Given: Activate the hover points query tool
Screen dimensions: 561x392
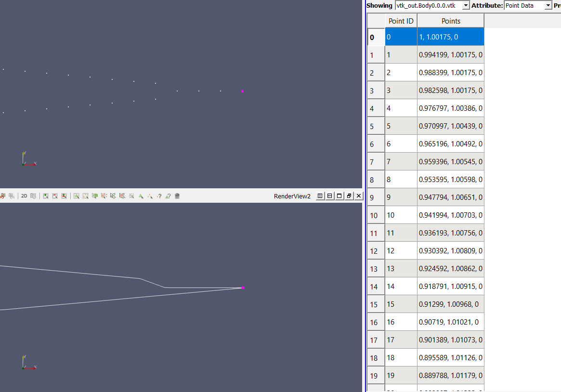Looking at the screenshot, I should (159, 196).
